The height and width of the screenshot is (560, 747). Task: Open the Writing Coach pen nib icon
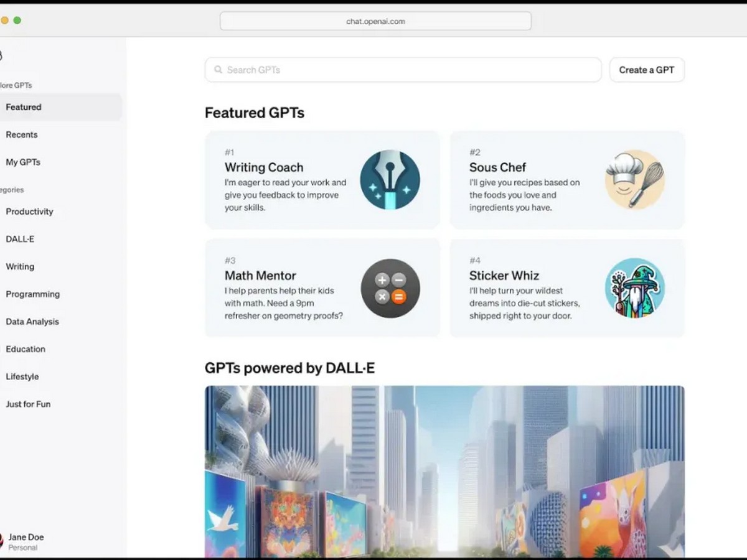(390, 180)
